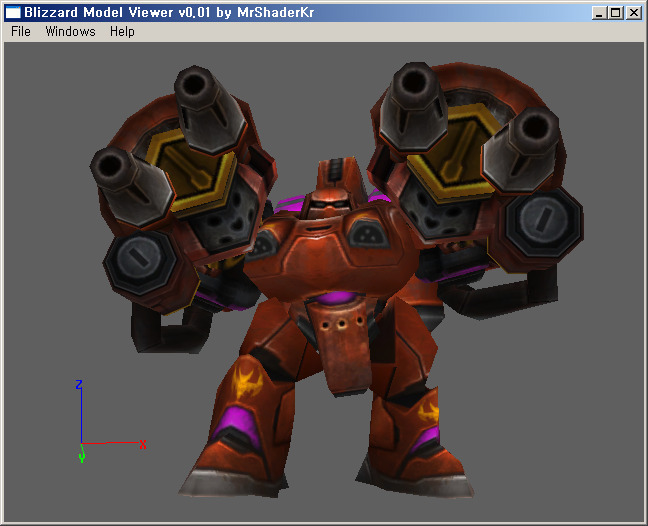The width and height of the screenshot is (648, 526).
Task: Open the Windows menu
Action: click(x=70, y=31)
